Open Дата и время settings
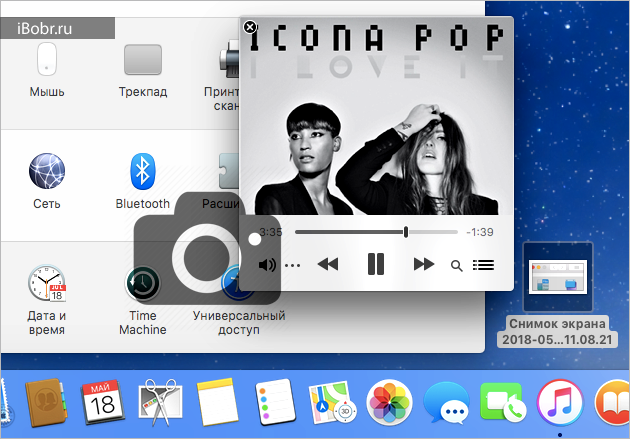Screen dimensions: 630x439 [47, 283]
